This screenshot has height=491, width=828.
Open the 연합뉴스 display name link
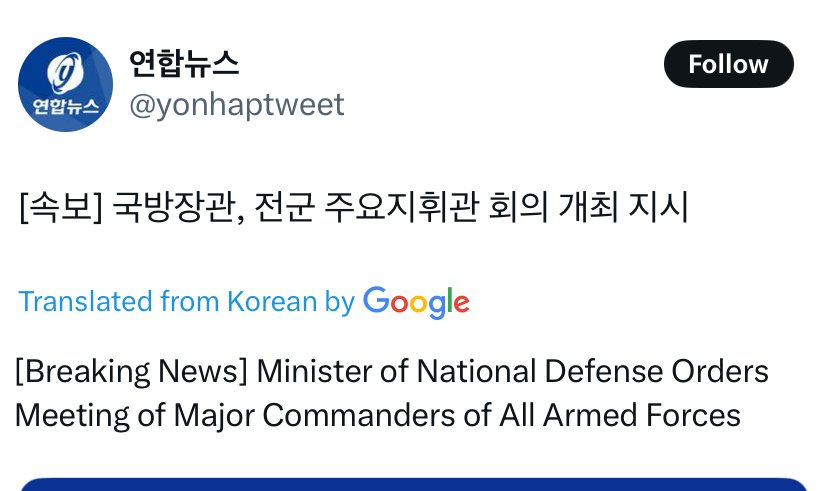tap(184, 63)
